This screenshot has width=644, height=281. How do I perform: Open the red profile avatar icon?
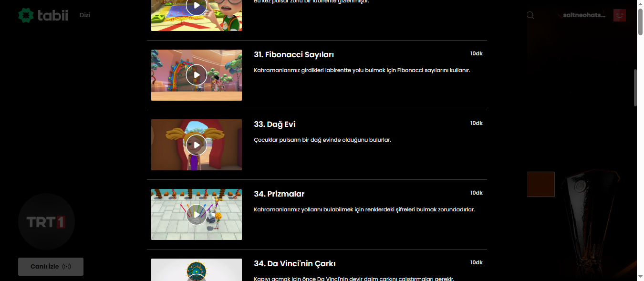coord(620,15)
